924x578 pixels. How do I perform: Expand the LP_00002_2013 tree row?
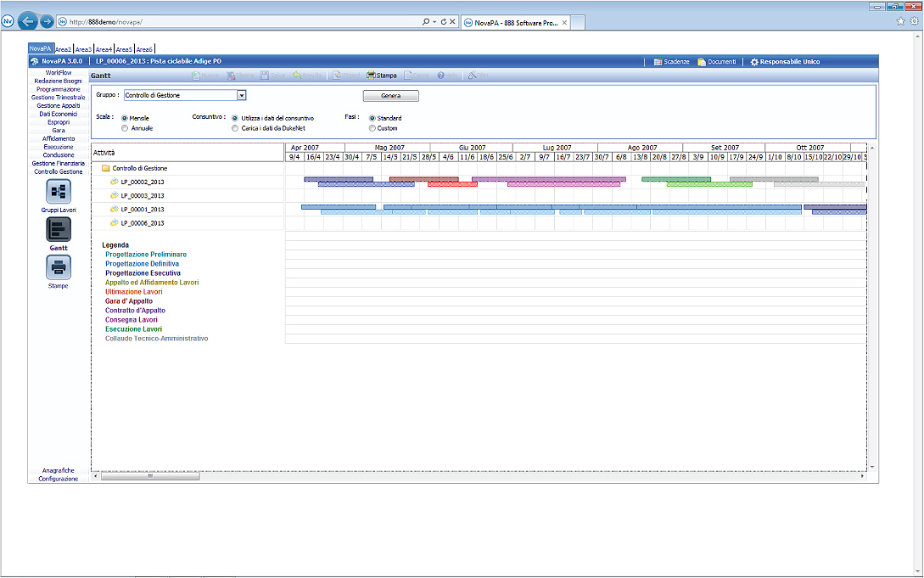(114, 182)
